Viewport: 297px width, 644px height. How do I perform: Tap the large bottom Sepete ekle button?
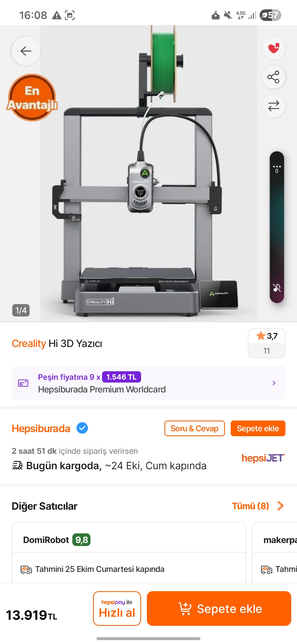pyautogui.click(x=219, y=608)
